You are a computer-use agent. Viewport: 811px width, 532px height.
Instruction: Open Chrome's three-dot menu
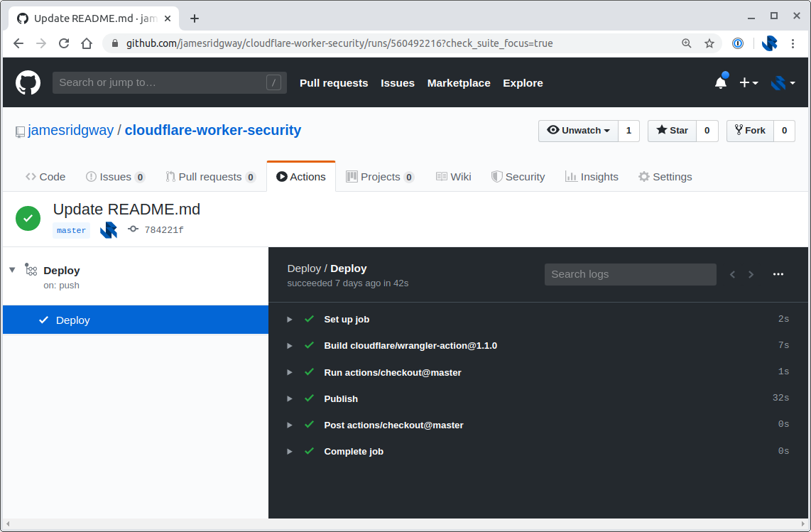pyautogui.click(x=793, y=43)
